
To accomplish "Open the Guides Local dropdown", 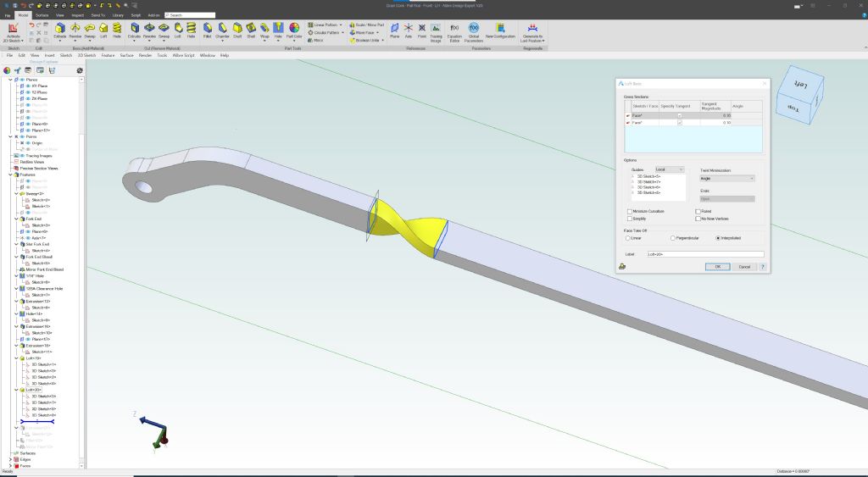I will click(x=670, y=169).
